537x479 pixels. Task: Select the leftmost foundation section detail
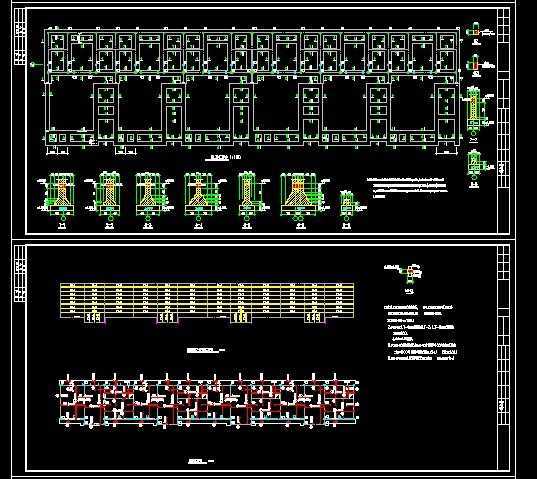(x=57, y=200)
